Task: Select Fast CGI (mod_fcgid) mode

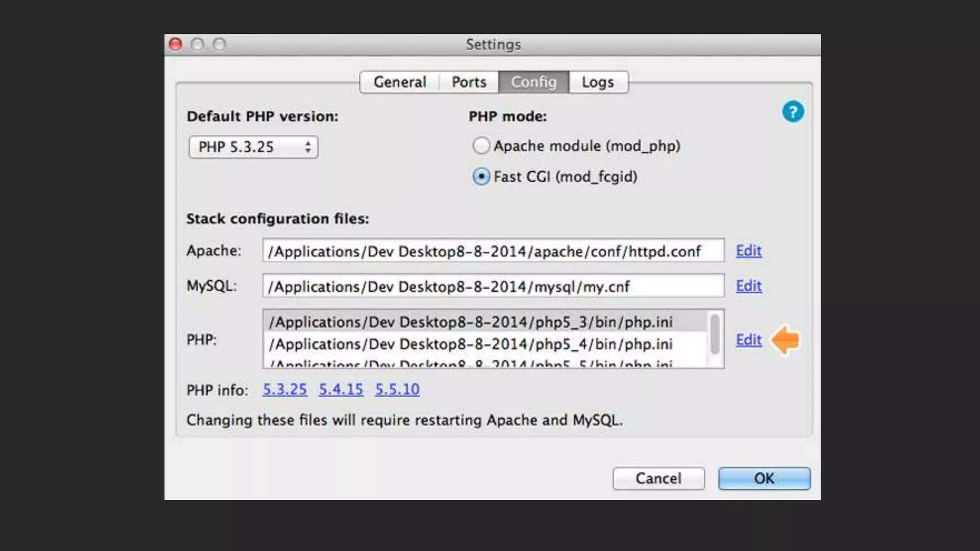Action: (x=481, y=177)
